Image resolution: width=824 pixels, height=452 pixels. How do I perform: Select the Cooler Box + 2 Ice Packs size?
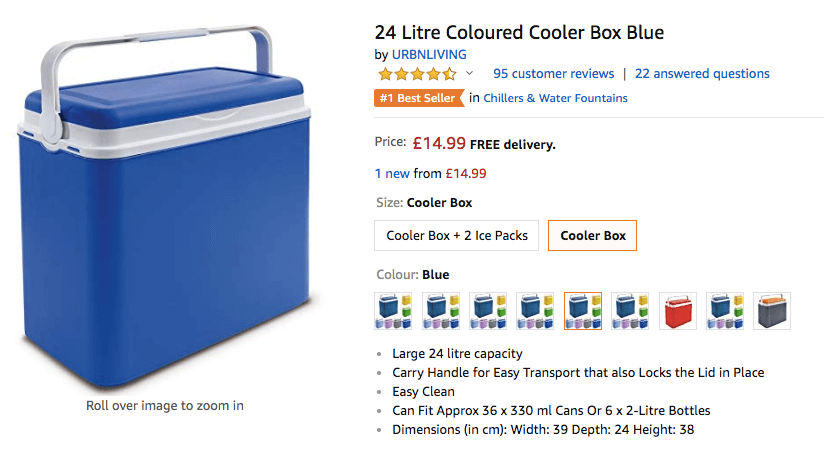click(457, 236)
